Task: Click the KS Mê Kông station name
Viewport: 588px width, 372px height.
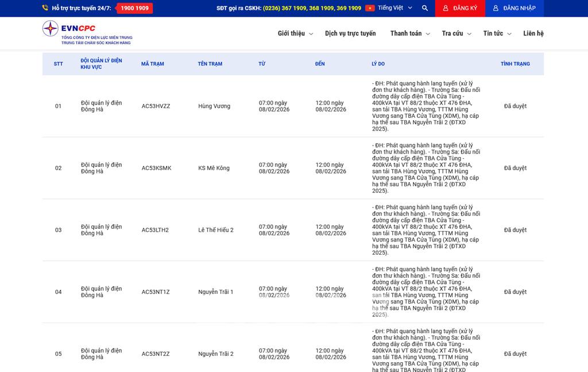Action: (214, 168)
